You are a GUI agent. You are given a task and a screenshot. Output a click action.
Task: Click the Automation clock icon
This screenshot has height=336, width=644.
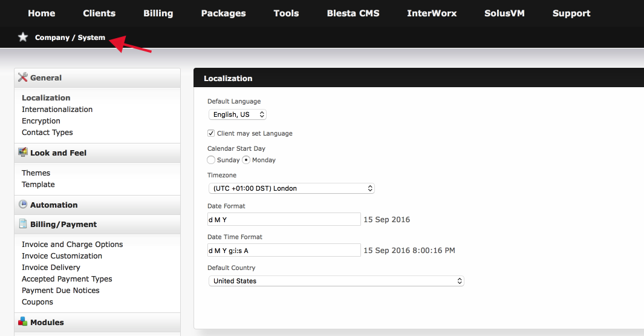23,205
